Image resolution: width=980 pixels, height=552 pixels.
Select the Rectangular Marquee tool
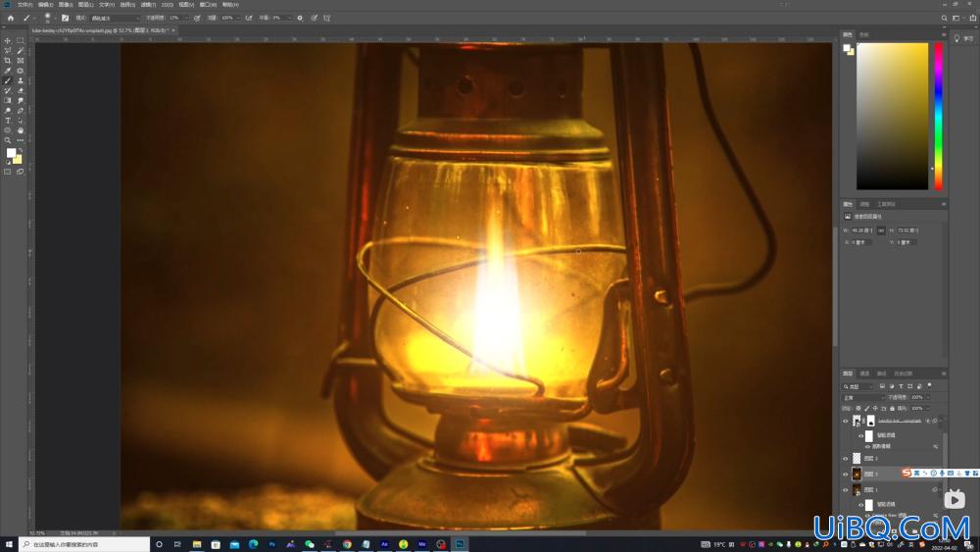click(x=20, y=40)
